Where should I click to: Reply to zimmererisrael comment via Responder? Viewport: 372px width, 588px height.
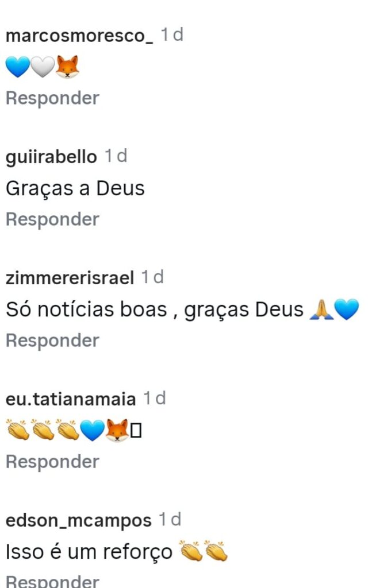click(52, 341)
